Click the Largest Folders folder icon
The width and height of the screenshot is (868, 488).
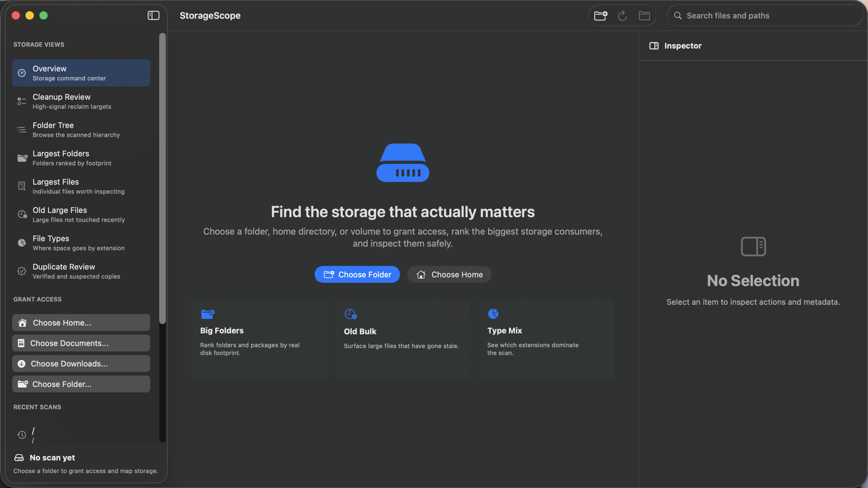pos(22,158)
